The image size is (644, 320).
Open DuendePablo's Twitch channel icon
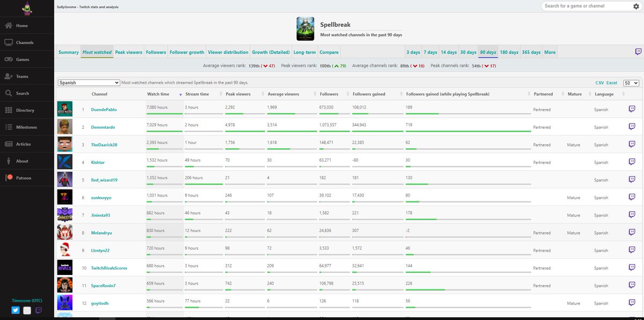tap(632, 109)
